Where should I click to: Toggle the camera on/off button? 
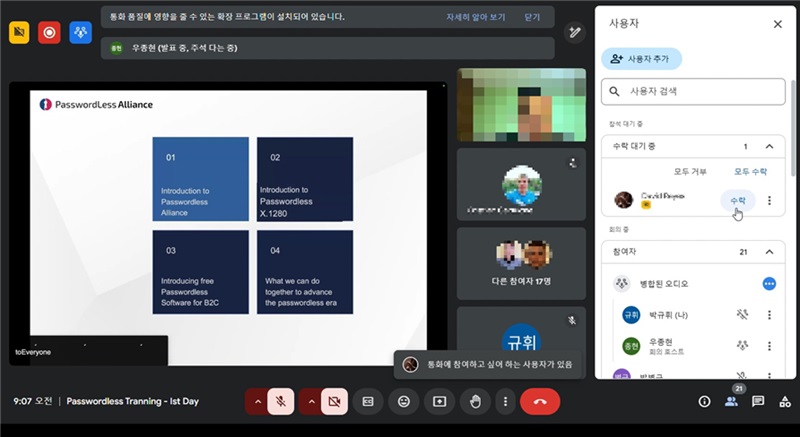[334, 401]
